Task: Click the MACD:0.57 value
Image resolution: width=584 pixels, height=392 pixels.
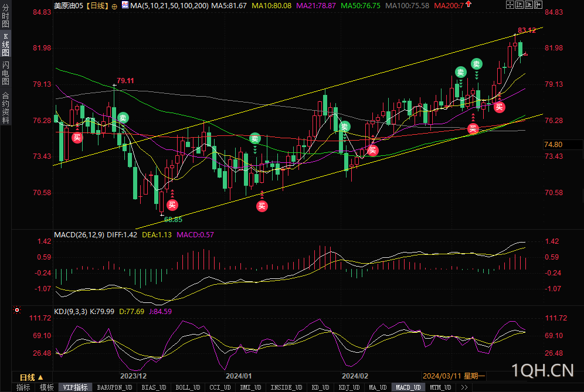Action: click(x=195, y=235)
